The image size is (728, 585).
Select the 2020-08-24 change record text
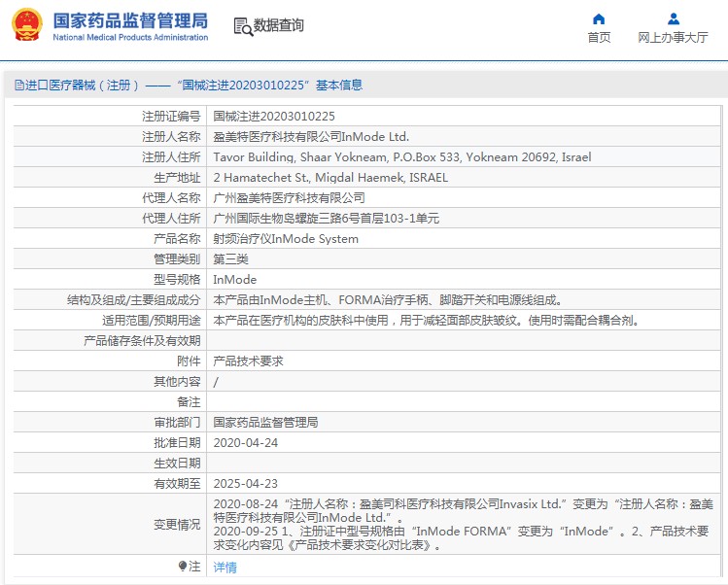pos(463,511)
